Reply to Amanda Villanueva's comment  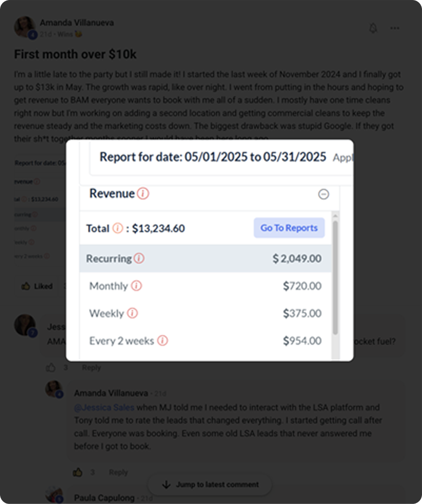click(118, 472)
